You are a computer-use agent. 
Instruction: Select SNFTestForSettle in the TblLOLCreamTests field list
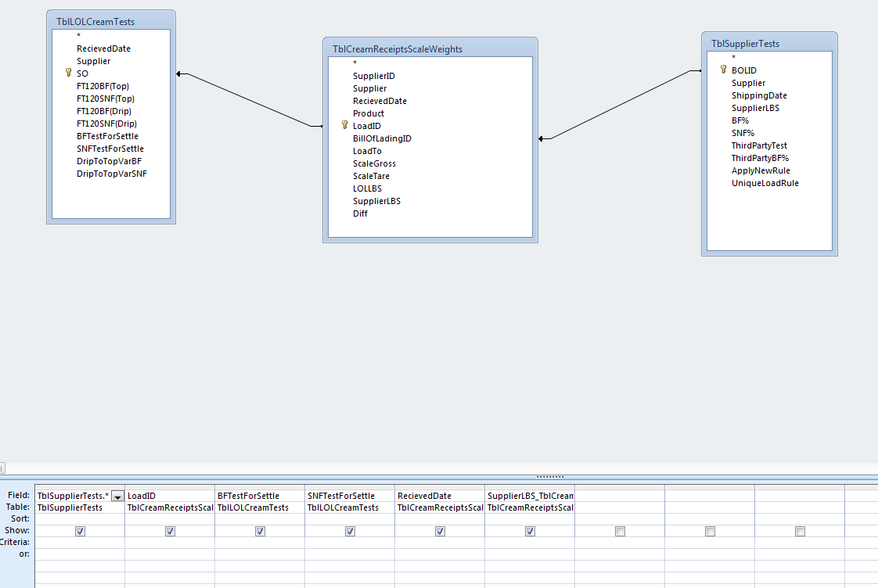110,149
